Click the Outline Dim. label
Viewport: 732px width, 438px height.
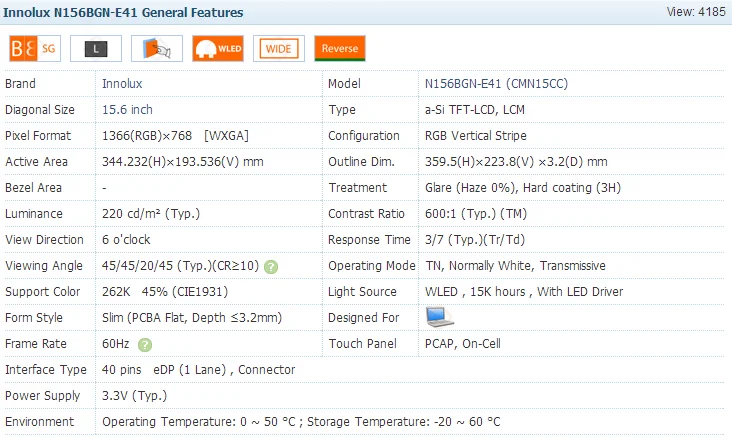(x=361, y=162)
